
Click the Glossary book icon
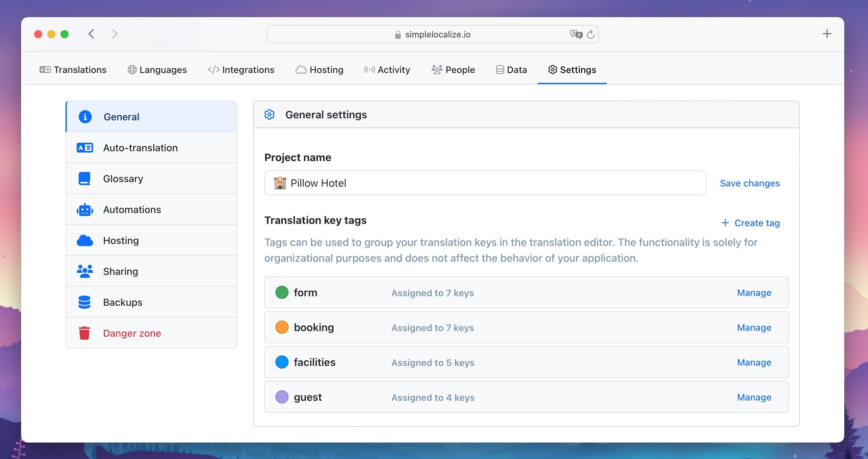pyautogui.click(x=84, y=179)
